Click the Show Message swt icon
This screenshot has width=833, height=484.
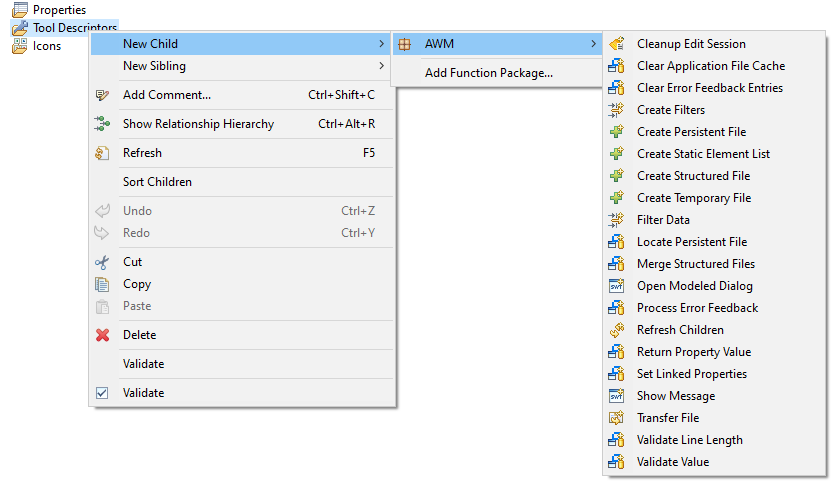coord(616,396)
